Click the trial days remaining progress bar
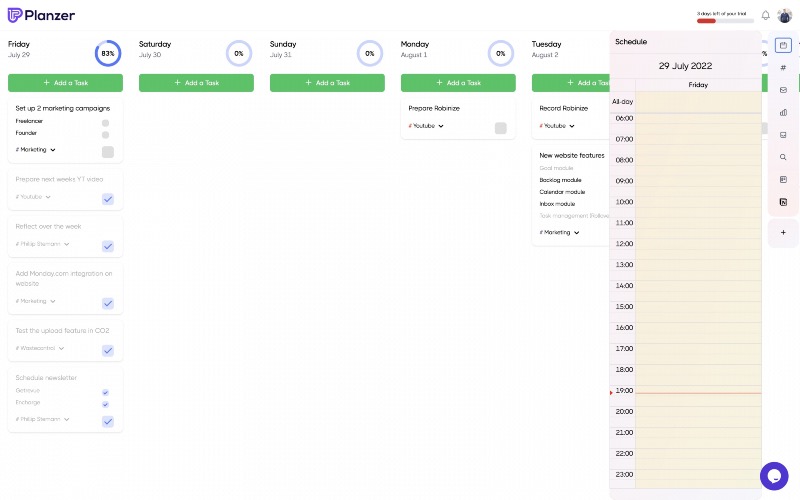 pos(725,20)
